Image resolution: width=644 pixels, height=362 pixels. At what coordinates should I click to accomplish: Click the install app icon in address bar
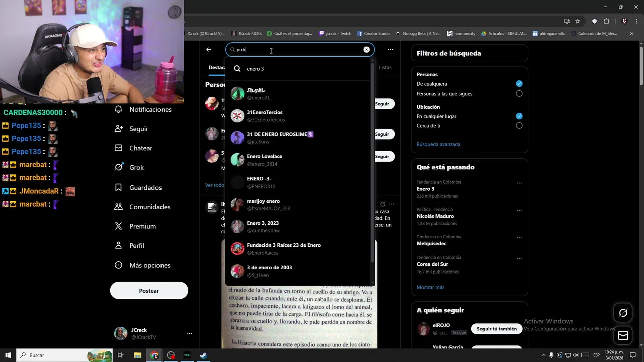(x=567, y=21)
